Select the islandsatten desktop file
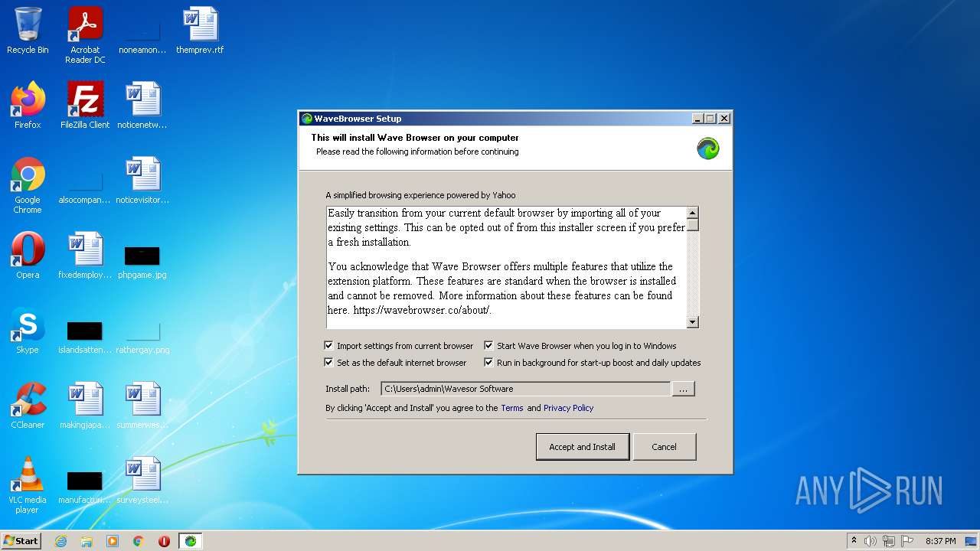The height and width of the screenshot is (551, 980). pyautogui.click(x=85, y=337)
